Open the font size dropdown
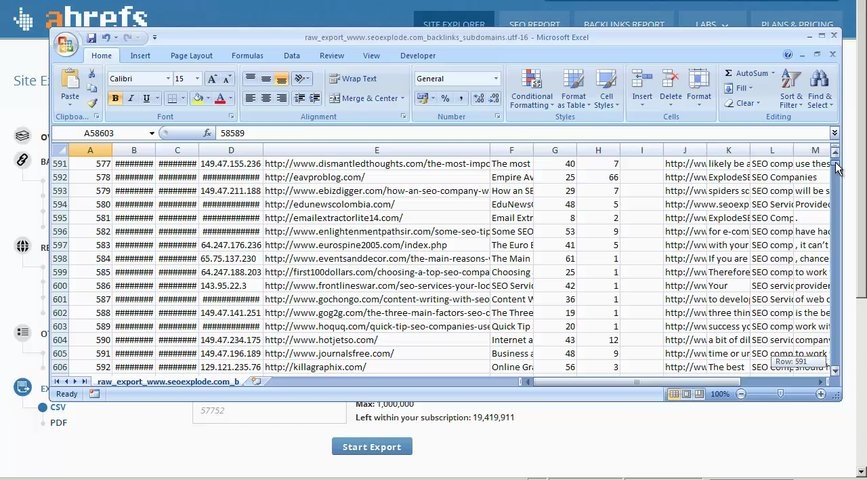The height and width of the screenshot is (480, 867). [197, 79]
